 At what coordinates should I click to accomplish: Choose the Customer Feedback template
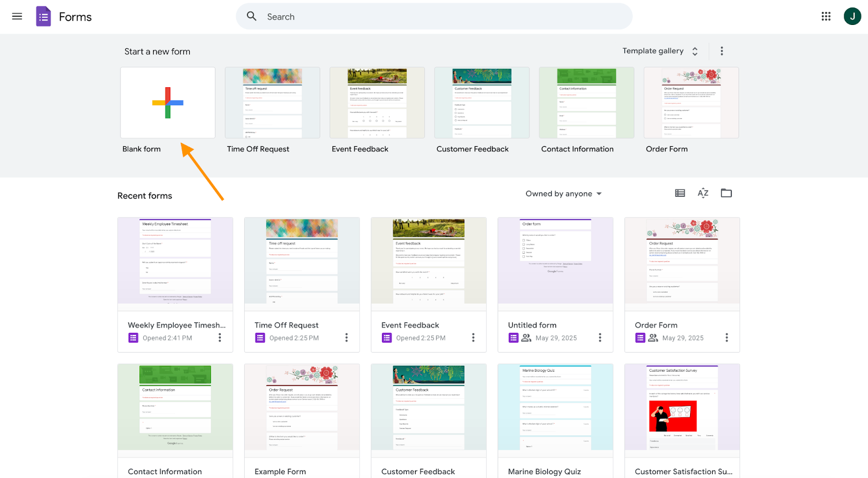tap(482, 102)
